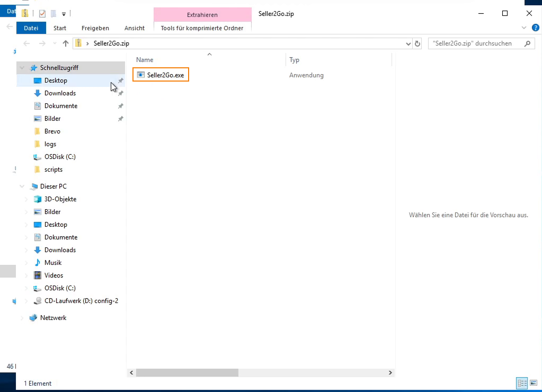542x392 pixels.
Task: Open the Datei ribbon tab
Action: pos(31,28)
